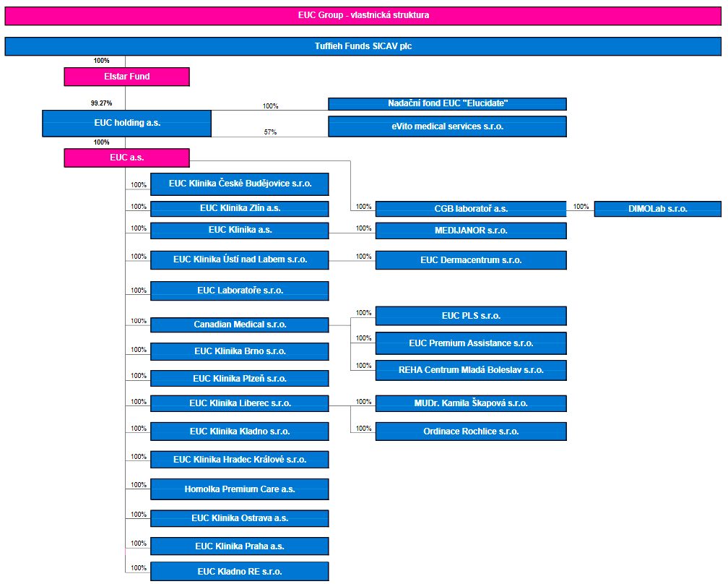
Task: Click the 99.27% ownership label
Action: pyautogui.click(x=101, y=103)
